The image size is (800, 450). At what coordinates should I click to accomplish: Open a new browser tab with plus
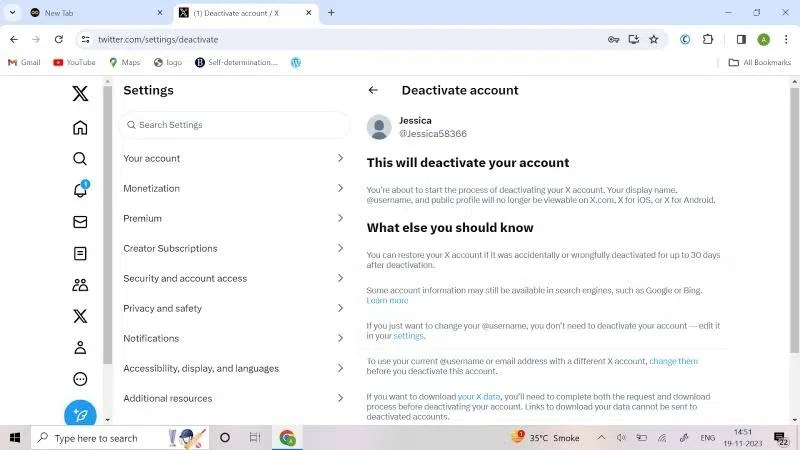[x=331, y=13]
